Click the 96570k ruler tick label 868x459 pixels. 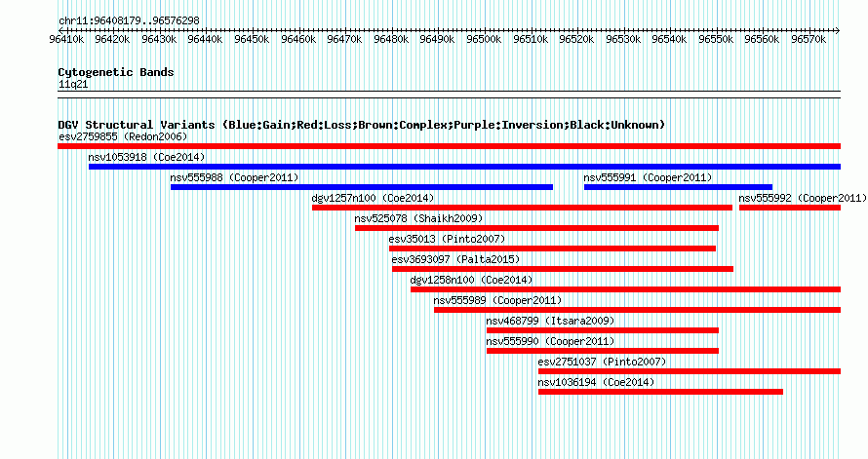click(809, 39)
